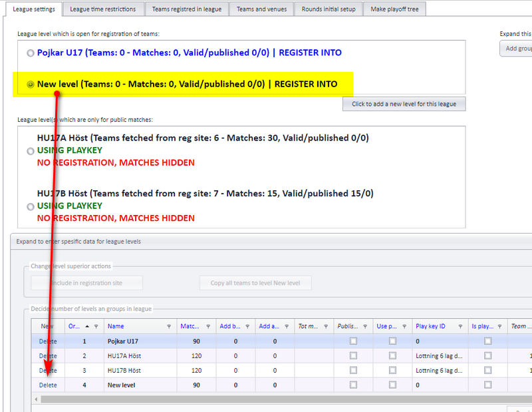Screen dimensions: 532x412
Task: Expand the league levels specific data panel
Action: tap(271, 242)
